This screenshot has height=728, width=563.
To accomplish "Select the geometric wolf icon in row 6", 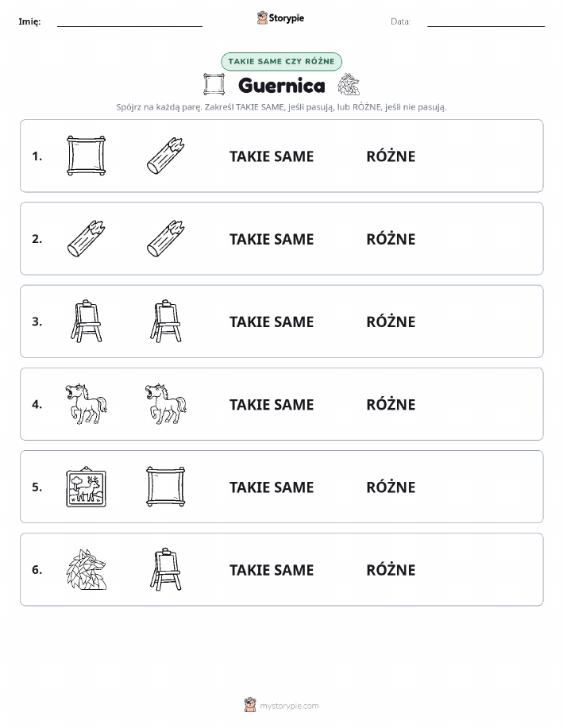I will (x=87, y=569).
